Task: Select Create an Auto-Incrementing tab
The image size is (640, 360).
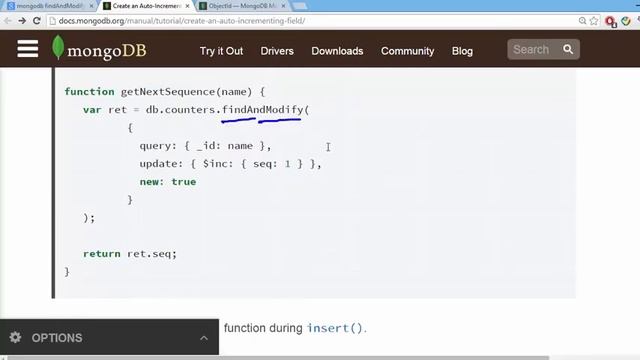Action: 147,6
